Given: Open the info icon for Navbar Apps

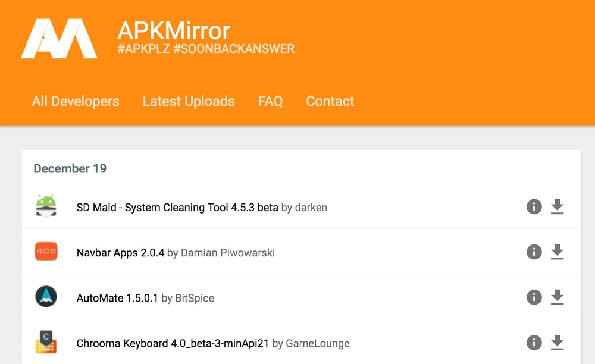Looking at the screenshot, I should 534,252.
